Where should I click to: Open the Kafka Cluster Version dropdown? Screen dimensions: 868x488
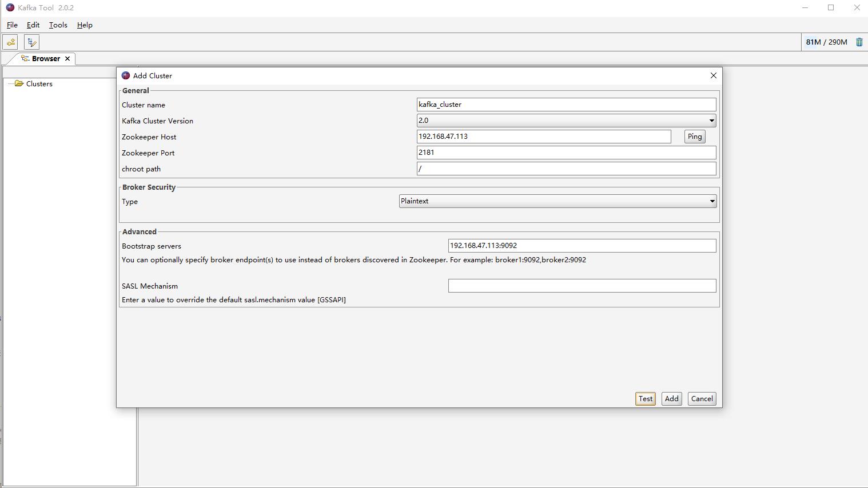pyautogui.click(x=566, y=121)
